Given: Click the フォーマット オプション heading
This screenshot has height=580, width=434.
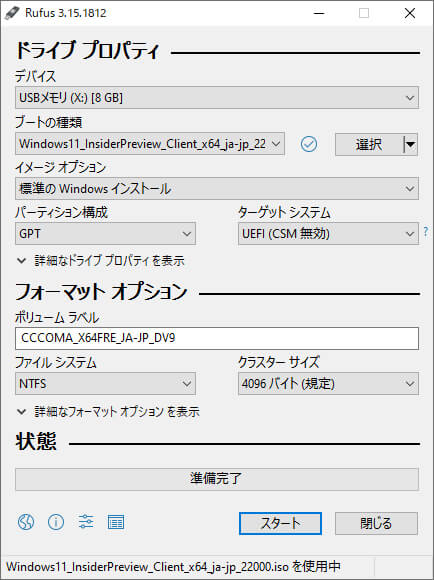Looking at the screenshot, I should 101,291.
